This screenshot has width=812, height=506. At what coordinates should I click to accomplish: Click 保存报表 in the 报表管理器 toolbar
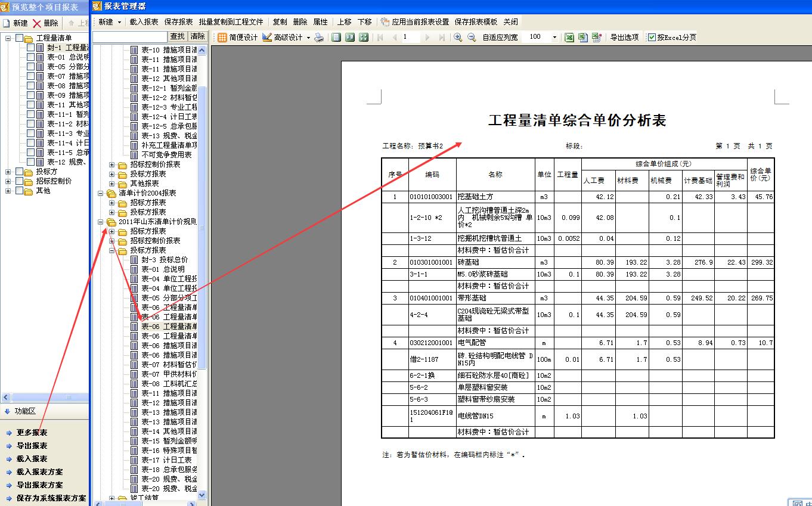(x=178, y=22)
